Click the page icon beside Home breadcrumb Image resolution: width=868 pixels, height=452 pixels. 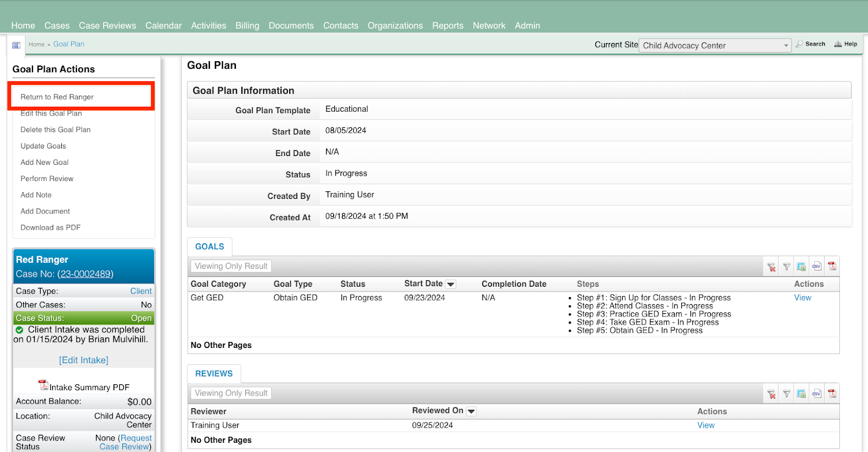tap(16, 46)
